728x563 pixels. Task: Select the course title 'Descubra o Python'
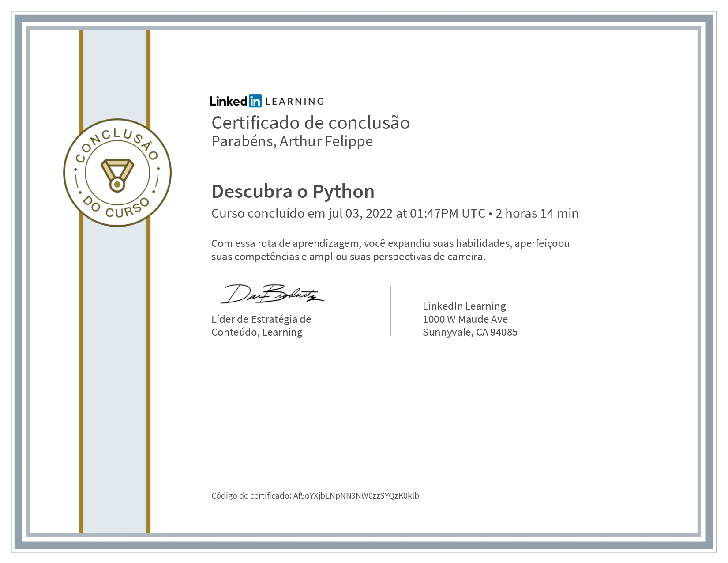[293, 191]
